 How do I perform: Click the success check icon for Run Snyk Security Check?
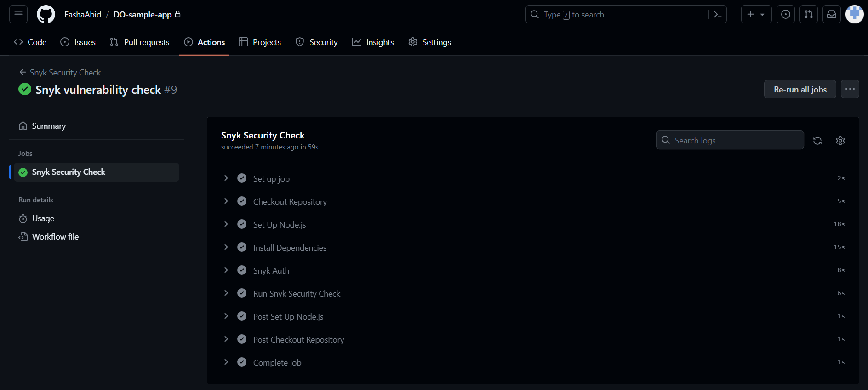tap(242, 293)
